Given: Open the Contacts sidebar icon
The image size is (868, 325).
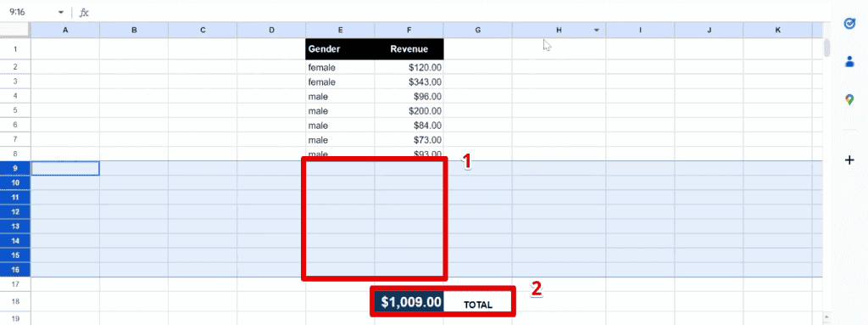Looking at the screenshot, I should [x=849, y=62].
